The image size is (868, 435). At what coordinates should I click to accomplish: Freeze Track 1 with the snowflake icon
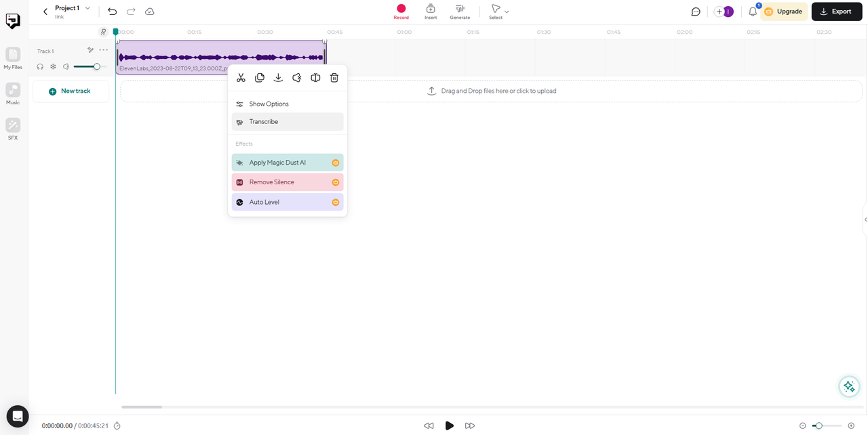(x=53, y=66)
